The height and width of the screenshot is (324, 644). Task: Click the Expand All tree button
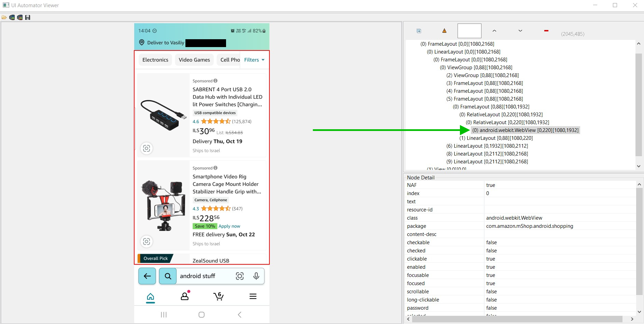(419, 31)
